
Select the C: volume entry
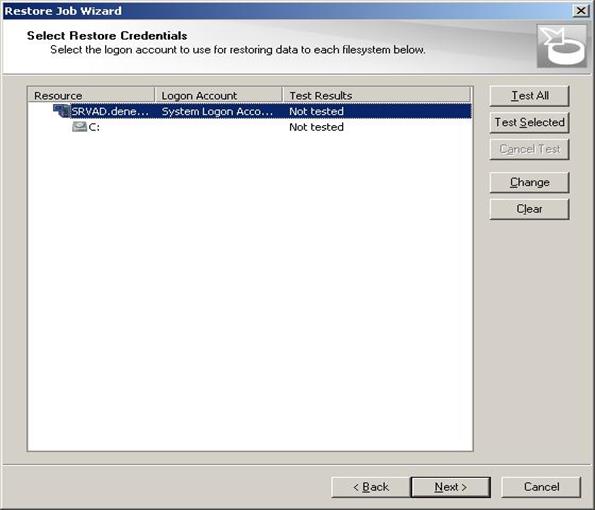(94, 127)
